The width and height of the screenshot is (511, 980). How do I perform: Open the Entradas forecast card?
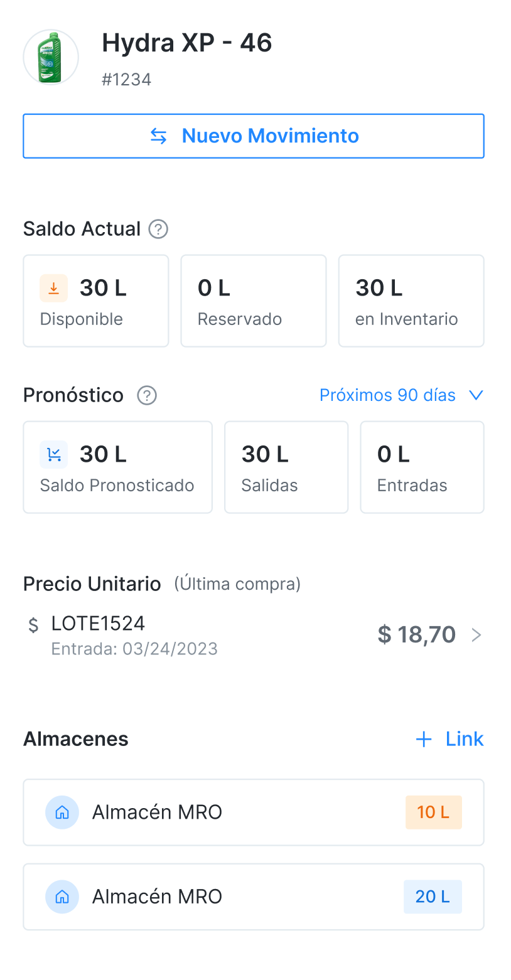[422, 467]
